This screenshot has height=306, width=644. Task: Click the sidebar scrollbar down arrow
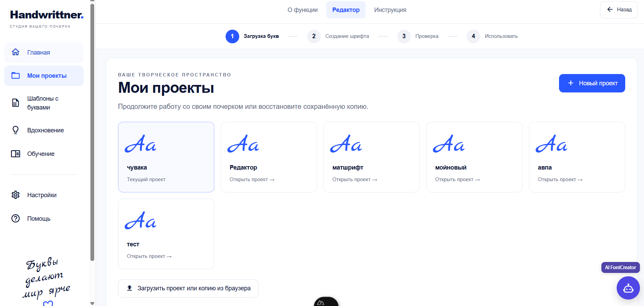(92, 303)
